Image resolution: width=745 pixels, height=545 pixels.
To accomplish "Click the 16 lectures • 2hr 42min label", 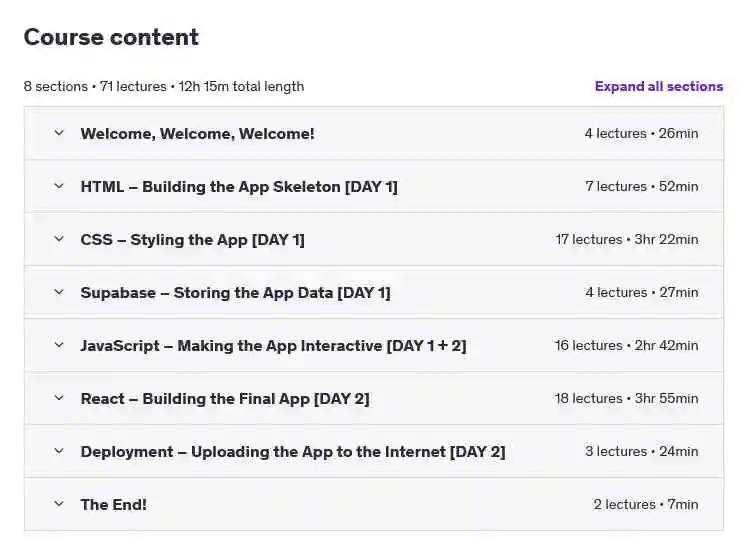I will point(626,345).
